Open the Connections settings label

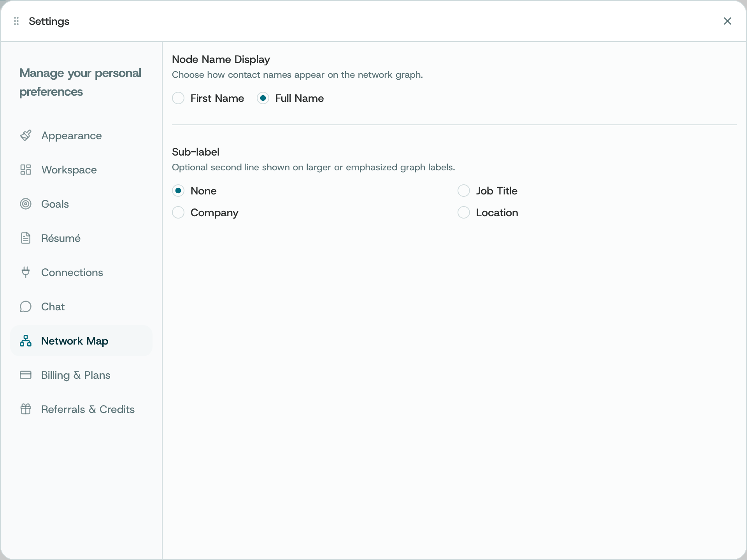click(x=72, y=273)
